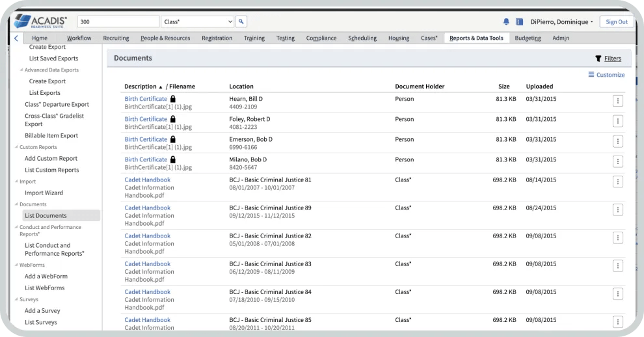Collapse the Documents sidebar section
The width and height of the screenshot is (644, 337).
tap(16, 204)
